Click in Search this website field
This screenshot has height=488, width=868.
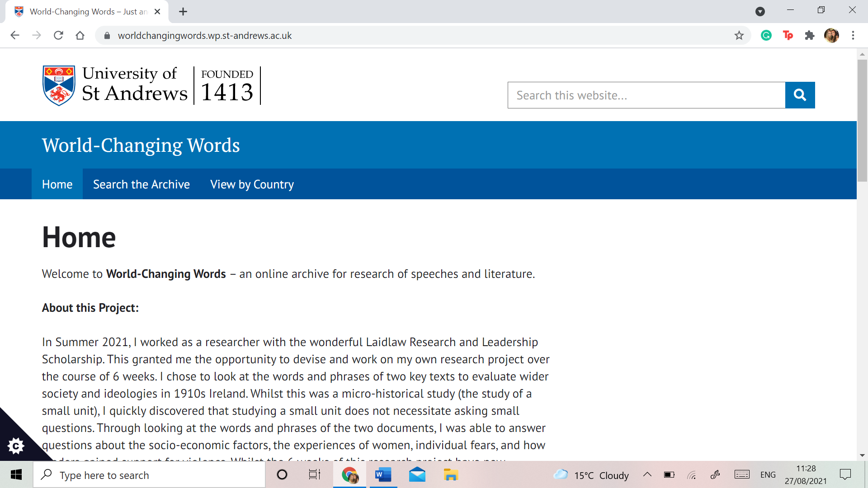(646, 95)
